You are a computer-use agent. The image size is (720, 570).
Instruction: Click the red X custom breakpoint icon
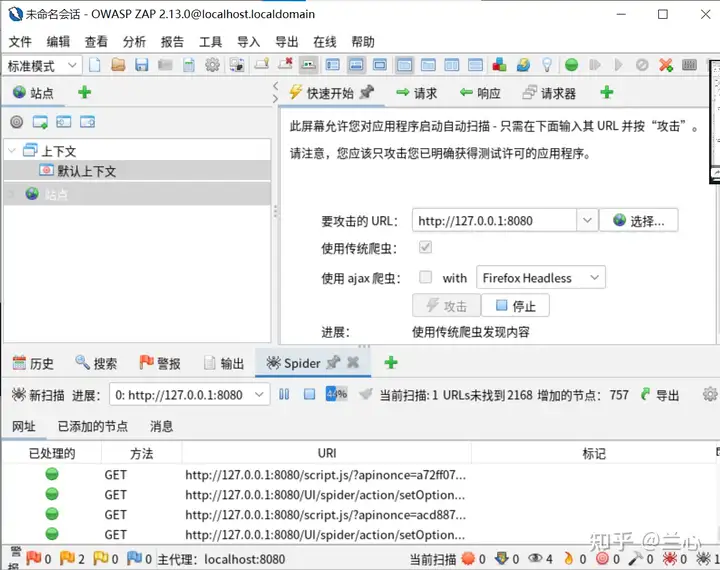666,65
